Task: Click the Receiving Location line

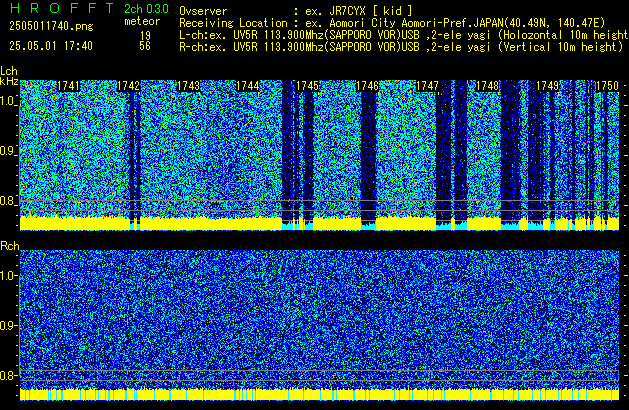Action: 392,23
